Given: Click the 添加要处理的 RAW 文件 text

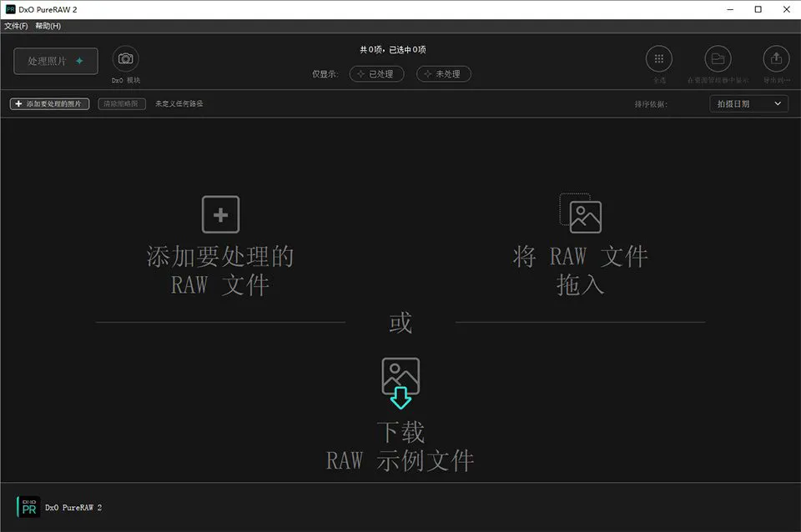Looking at the screenshot, I should [x=220, y=270].
